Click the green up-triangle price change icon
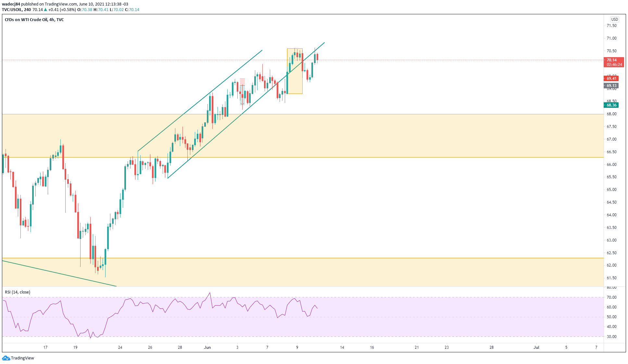 coord(45,10)
